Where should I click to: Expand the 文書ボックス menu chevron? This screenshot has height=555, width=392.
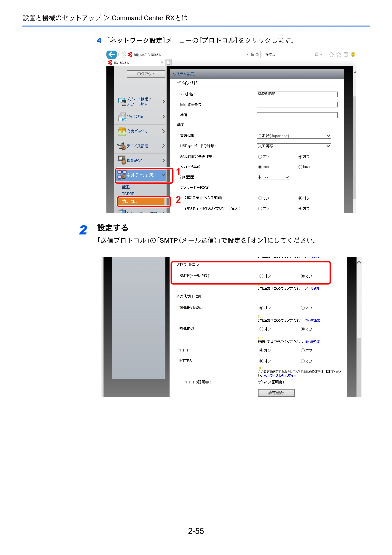[163, 131]
